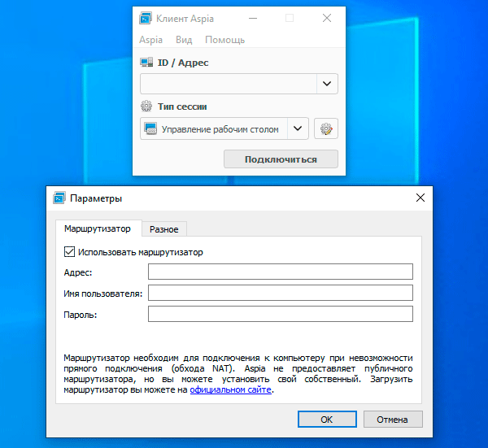Click the Параметры dialog title bar icon
488x448 pixels.
tap(59, 198)
